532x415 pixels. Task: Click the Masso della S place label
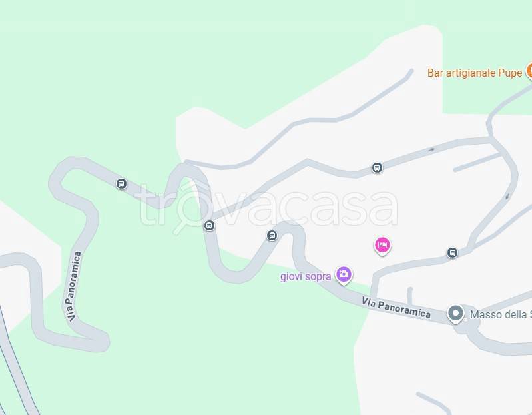pyautogui.click(x=501, y=314)
